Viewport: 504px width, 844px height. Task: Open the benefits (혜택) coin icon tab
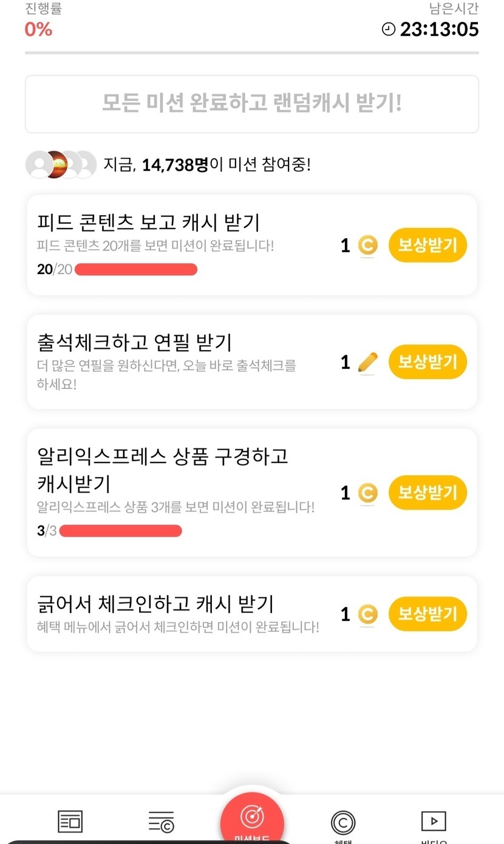[343, 823]
